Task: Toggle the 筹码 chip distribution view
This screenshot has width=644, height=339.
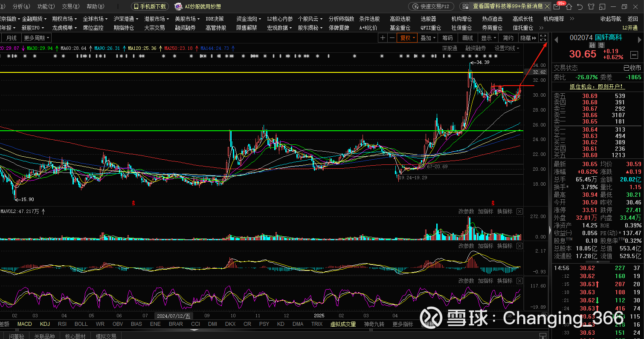Action: click(447, 38)
